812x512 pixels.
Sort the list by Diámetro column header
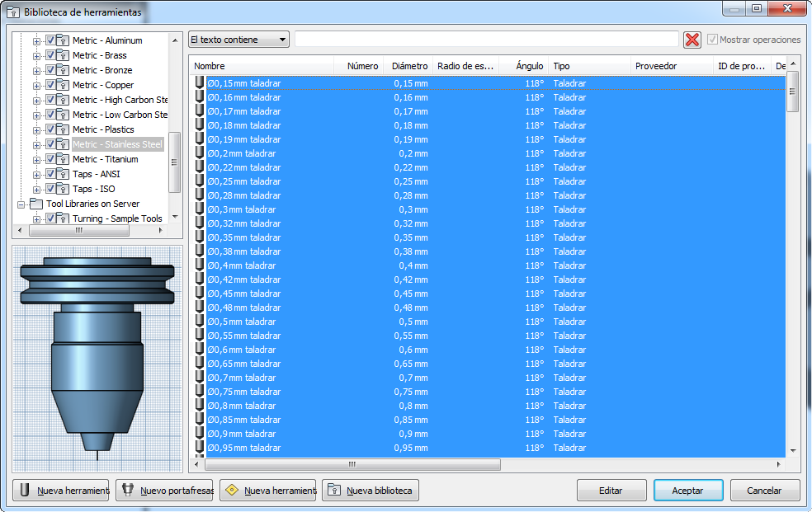pyautogui.click(x=408, y=66)
